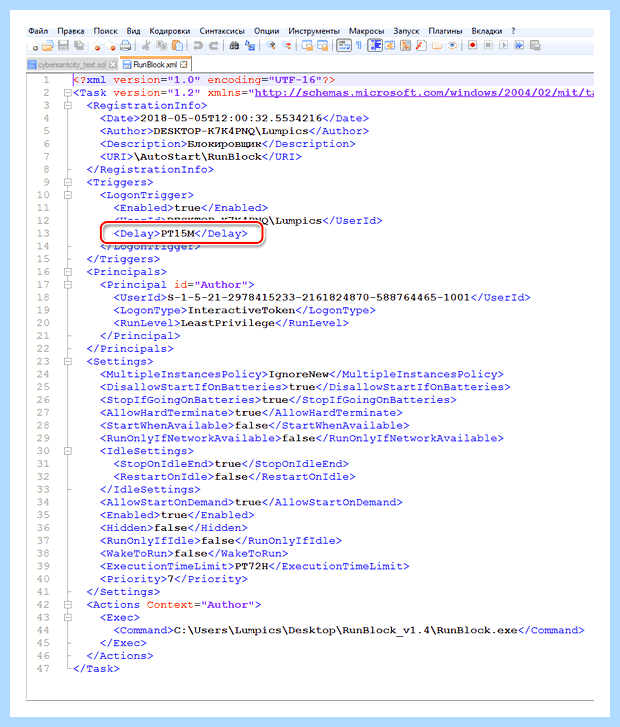Open the Function List icon
Screen dimensions: 620x727
pyautogui.click(x=421, y=45)
